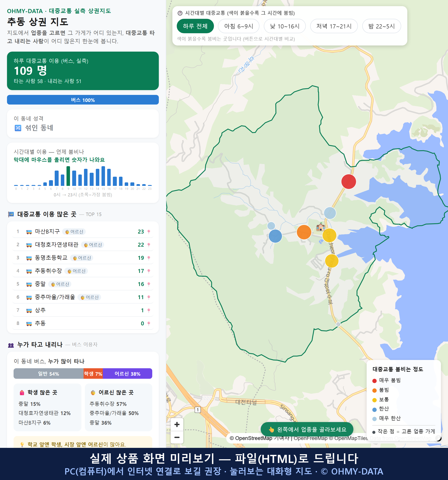The image size is (448, 480).
Task: Click pin icon for 중말 row
Action: tap(149, 284)
